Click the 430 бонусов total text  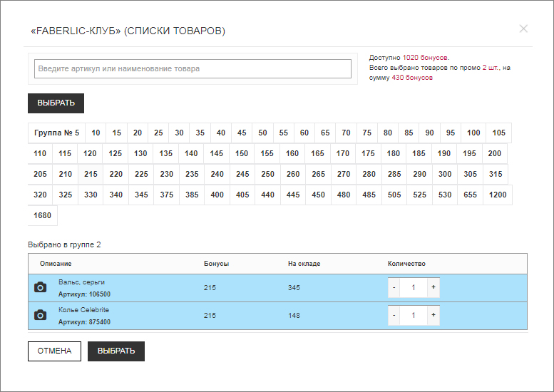[412, 78]
